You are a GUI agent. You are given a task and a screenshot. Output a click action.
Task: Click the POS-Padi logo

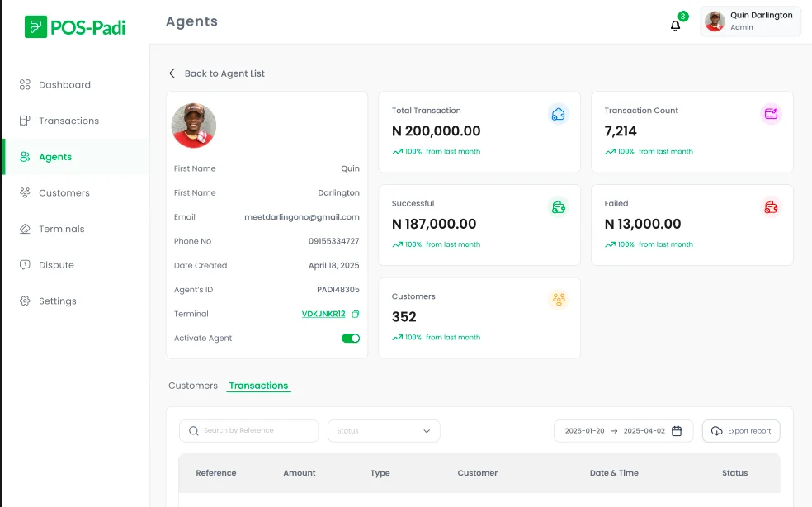point(75,27)
